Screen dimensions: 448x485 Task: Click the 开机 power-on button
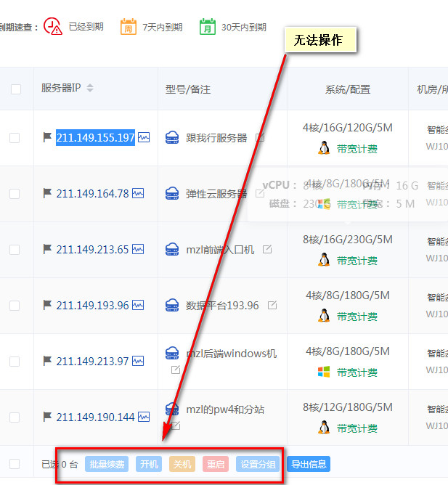click(x=149, y=464)
